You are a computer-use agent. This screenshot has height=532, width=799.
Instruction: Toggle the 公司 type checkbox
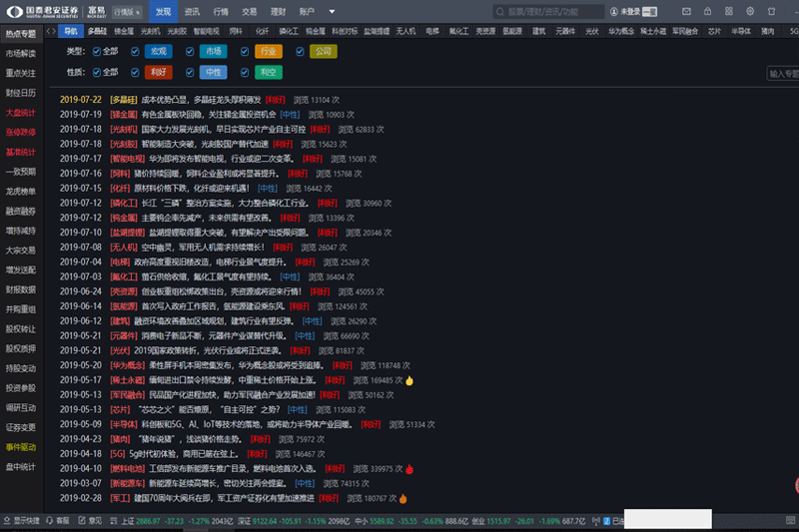300,52
